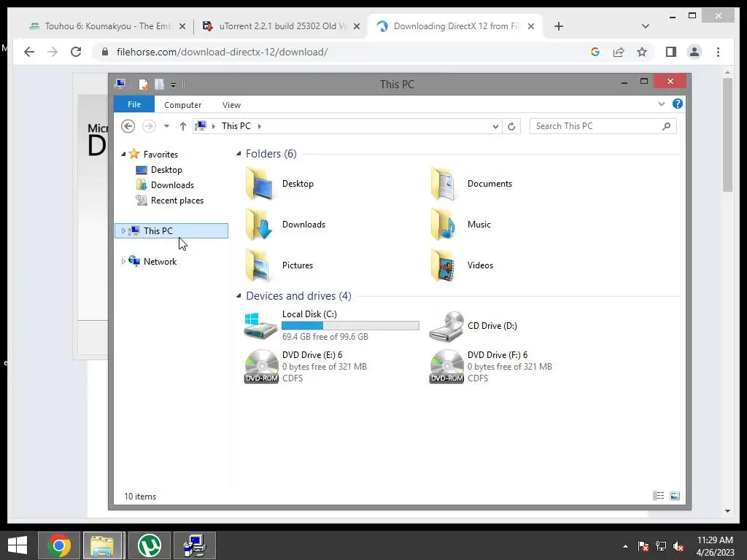Refresh the This PC address bar
The width and height of the screenshot is (747, 560).
point(511,126)
